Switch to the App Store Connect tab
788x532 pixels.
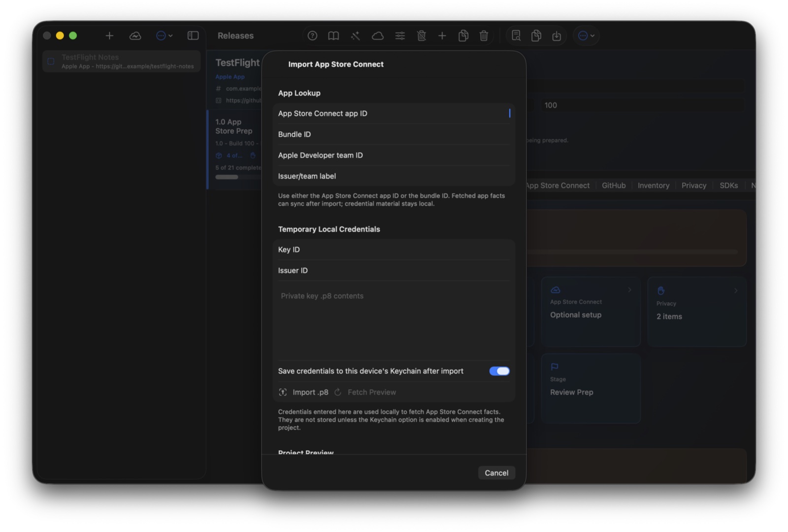click(558, 186)
